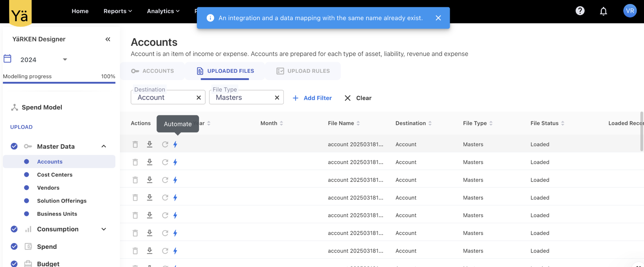Reload the fourth row file using refresh icon
This screenshot has width=644, height=267.
(165, 198)
